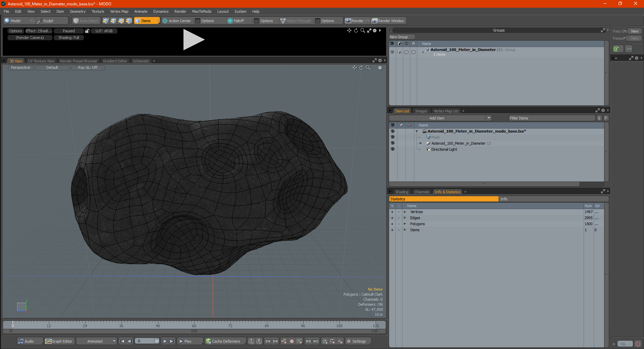
Task: Expand Asteroid group with plus sign
Action: [423, 52]
